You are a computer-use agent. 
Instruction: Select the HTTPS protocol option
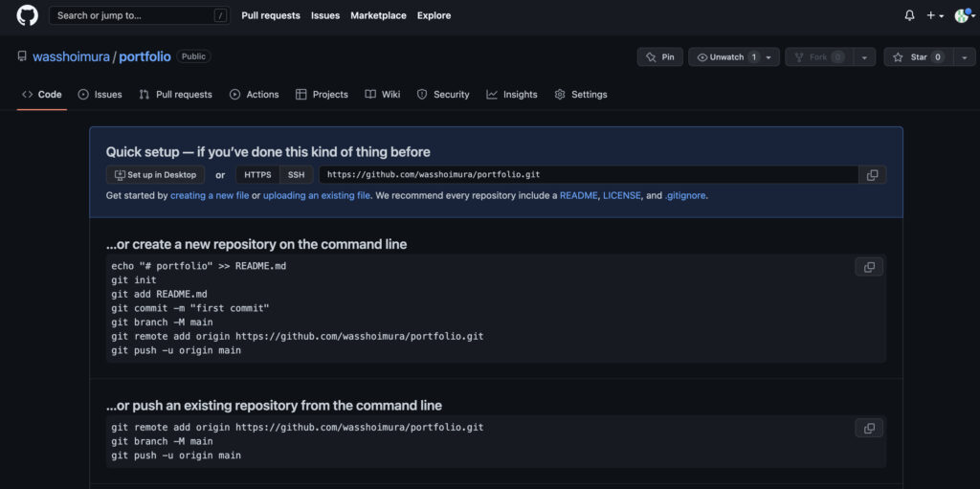257,175
